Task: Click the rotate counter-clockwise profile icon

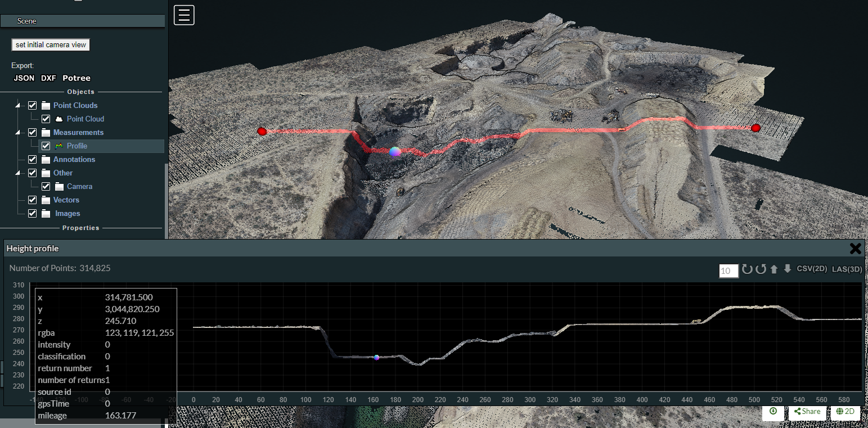Action: (761, 269)
